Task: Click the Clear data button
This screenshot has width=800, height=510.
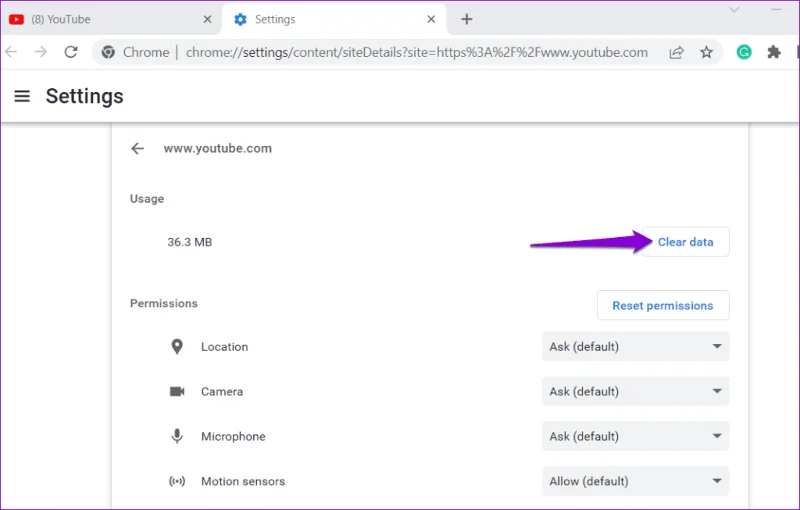Action: click(686, 242)
